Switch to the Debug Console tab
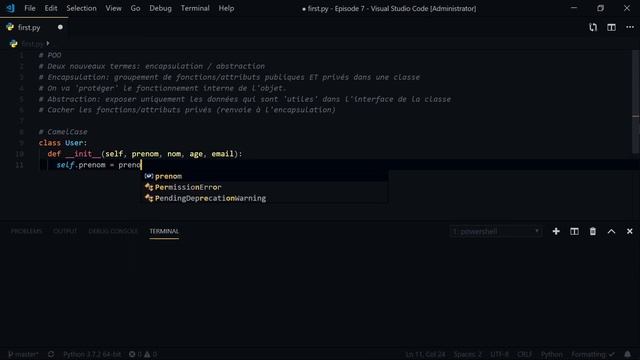Screen dimensions: 640x360 (x=113, y=231)
